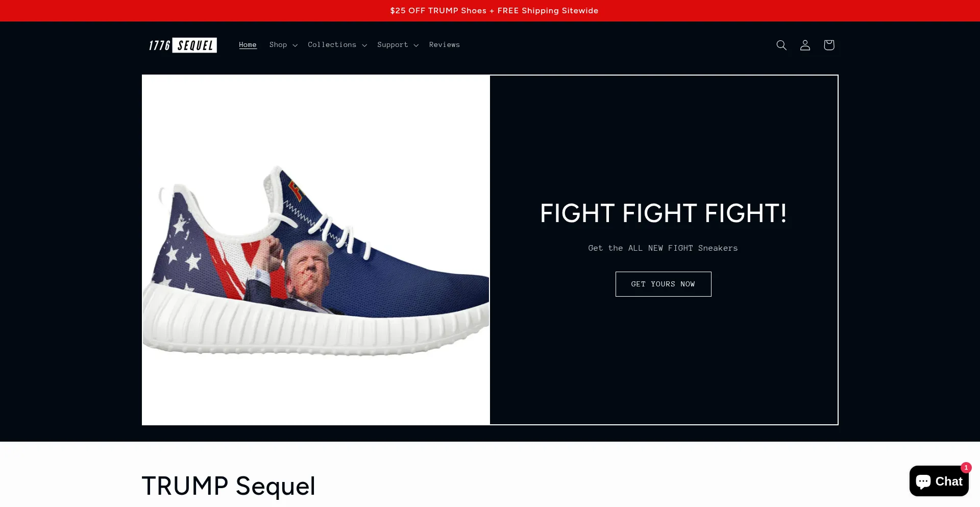980x507 pixels.
Task: Expand the Shop dropdown menu
Action: (x=283, y=45)
